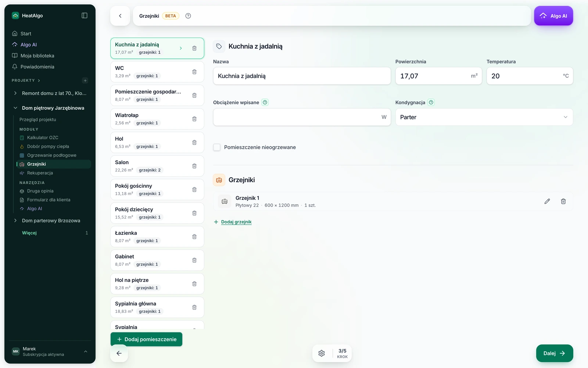The image size is (588, 368).
Task: Collapse Dom piętrowy Jarzębinowa project
Action: click(x=15, y=108)
